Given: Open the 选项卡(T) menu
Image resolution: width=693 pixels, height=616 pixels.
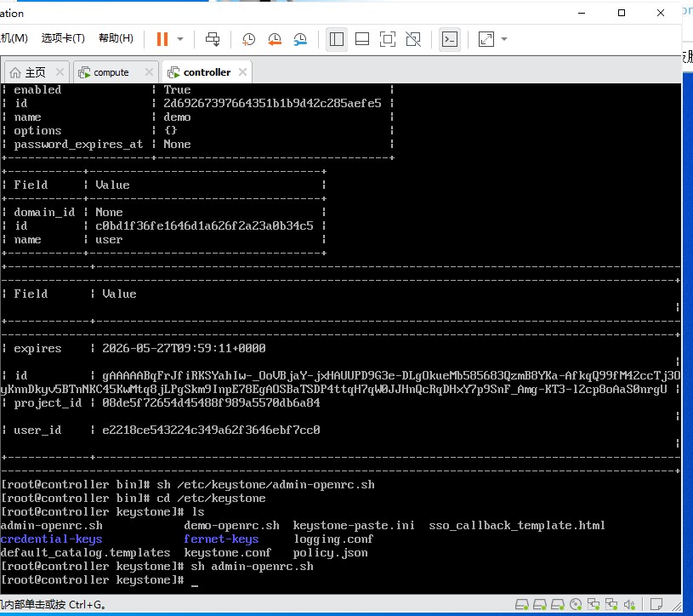Looking at the screenshot, I should [63, 38].
